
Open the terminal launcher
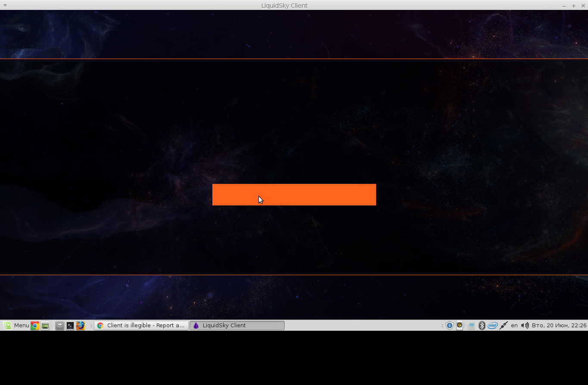pos(70,326)
